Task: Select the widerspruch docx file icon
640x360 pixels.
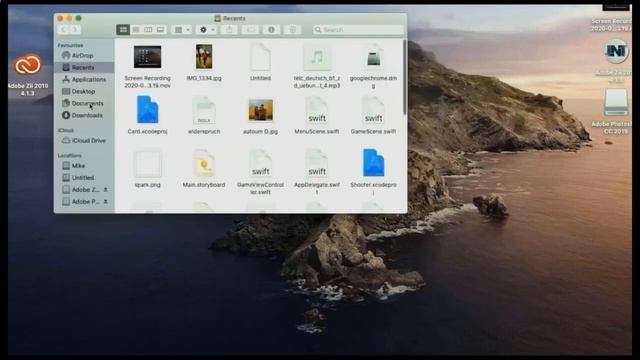Action: (x=204, y=109)
